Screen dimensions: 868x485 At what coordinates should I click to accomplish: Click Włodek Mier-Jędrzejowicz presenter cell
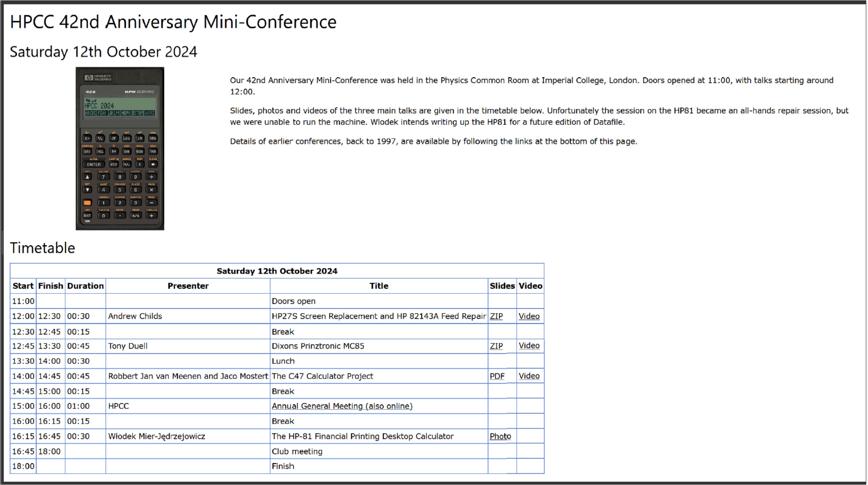point(156,436)
